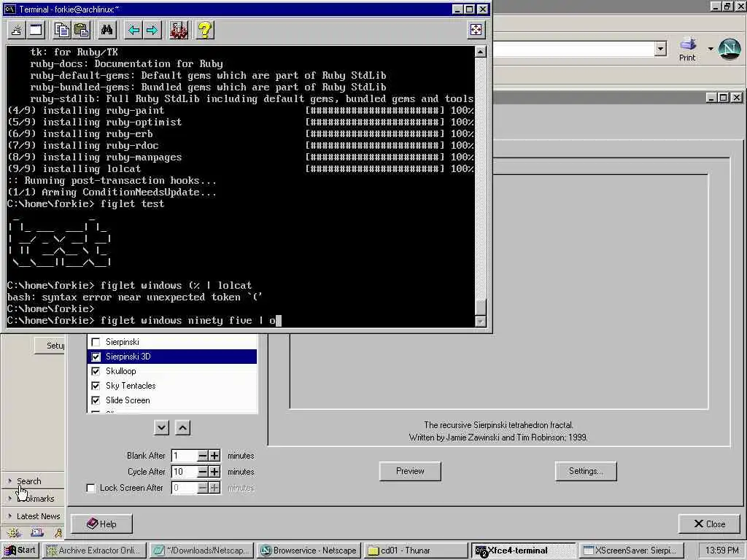
Task: Switch to cd01 - Thunar taskbar item
Action: [x=416, y=551]
